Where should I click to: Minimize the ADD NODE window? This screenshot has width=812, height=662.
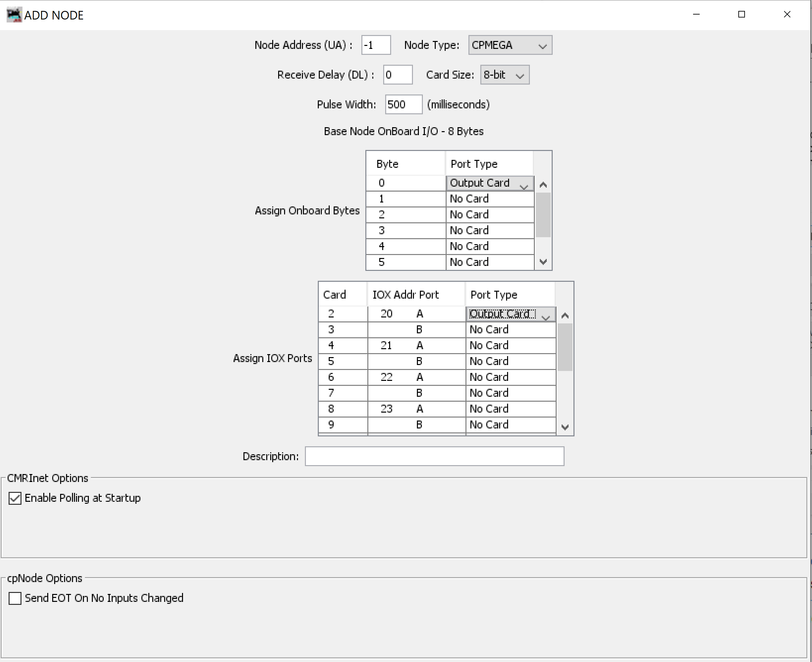pyautogui.click(x=696, y=15)
